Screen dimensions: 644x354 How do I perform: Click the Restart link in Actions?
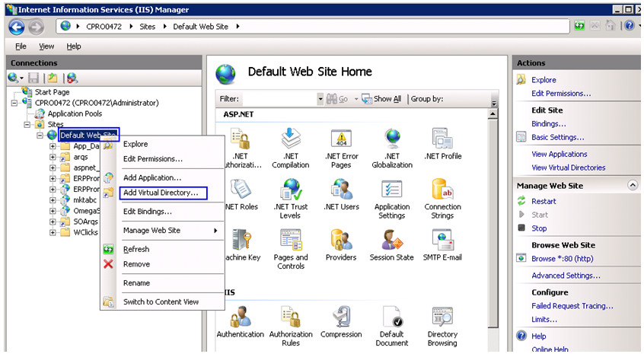(x=544, y=201)
